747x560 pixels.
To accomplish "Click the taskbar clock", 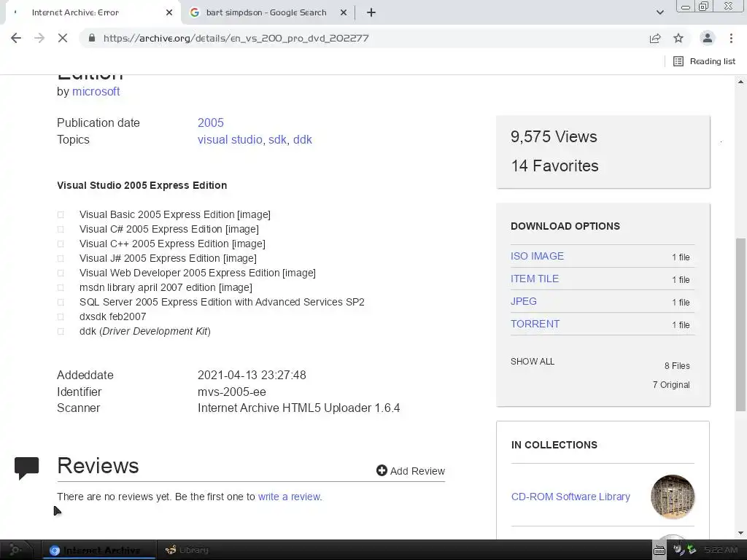I will [721, 550].
